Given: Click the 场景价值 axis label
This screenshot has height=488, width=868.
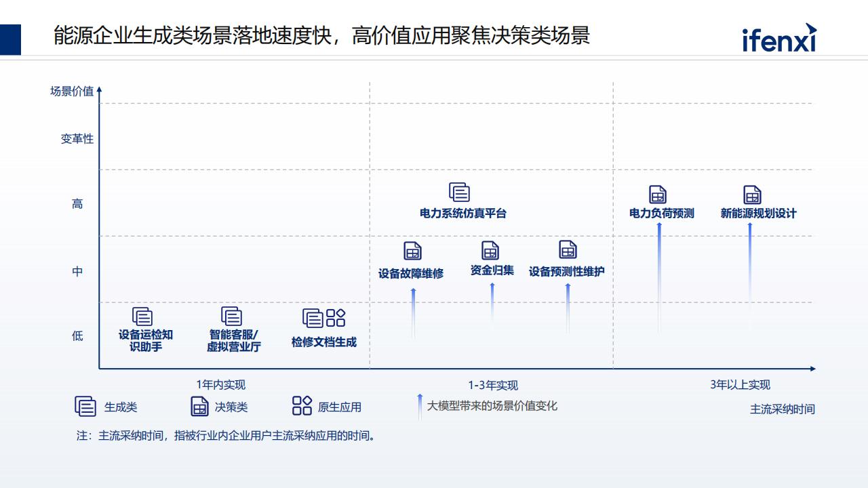Looking at the screenshot, I should point(72,91).
